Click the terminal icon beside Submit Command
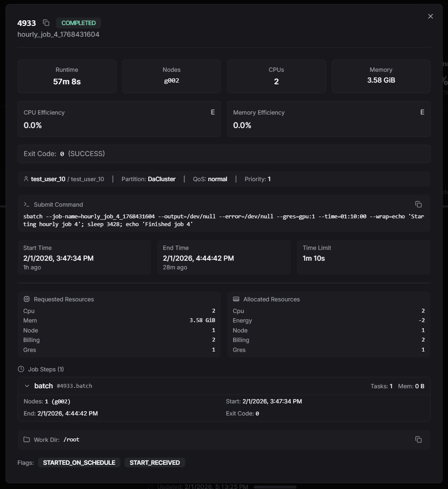The image size is (448, 489). [27, 204]
